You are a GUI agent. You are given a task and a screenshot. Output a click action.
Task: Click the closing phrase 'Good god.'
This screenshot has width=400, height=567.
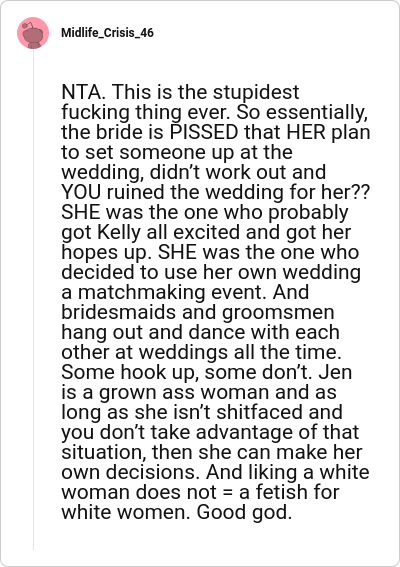[244, 513]
